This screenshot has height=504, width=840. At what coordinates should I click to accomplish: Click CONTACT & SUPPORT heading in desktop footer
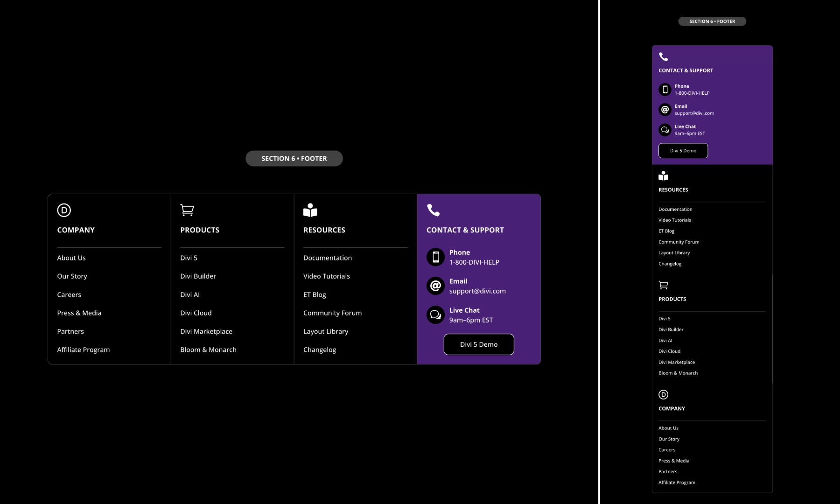pyautogui.click(x=465, y=230)
